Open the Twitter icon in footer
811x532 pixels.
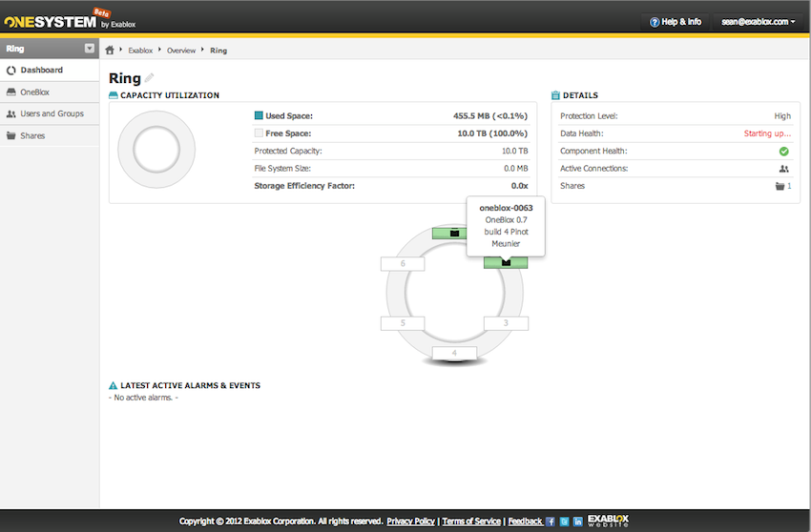coord(564,522)
